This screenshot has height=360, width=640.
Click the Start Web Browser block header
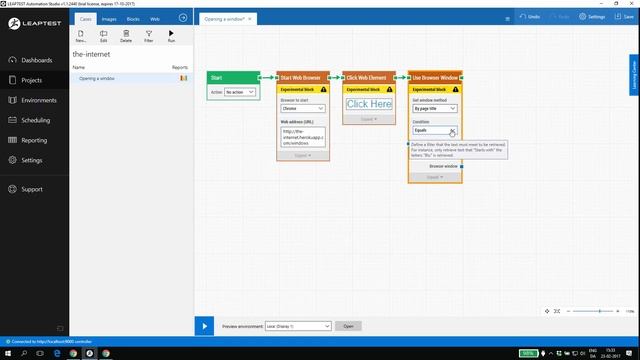303,78
